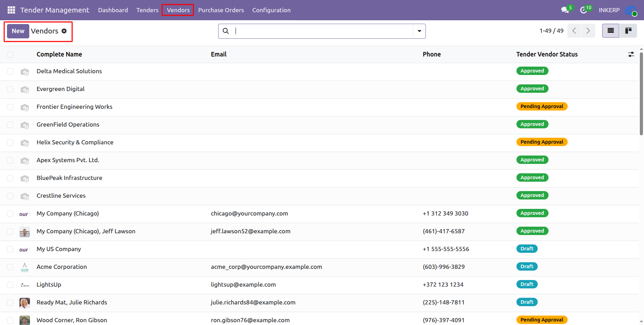Check the Acme Corporation row checkbox

tap(10, 267)
